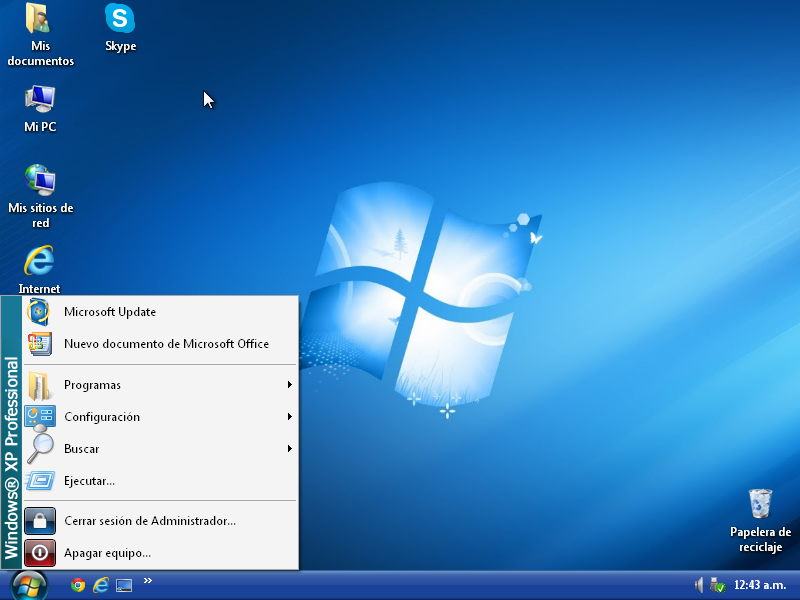The image size is (800, 600).
Task: Click the Configuración control panel icon
Action: pos(40,417)
